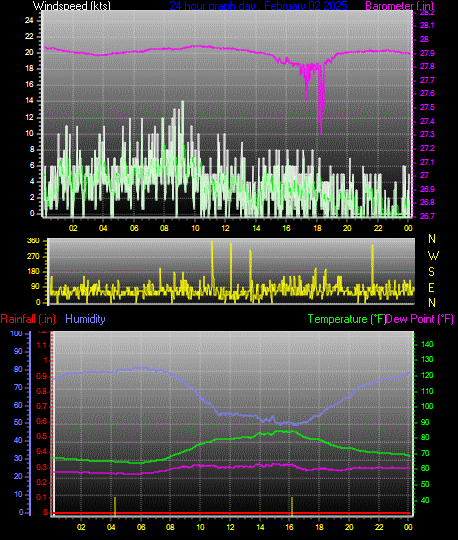Click the "27.3" value on the barometer axis

pos(427,134)
